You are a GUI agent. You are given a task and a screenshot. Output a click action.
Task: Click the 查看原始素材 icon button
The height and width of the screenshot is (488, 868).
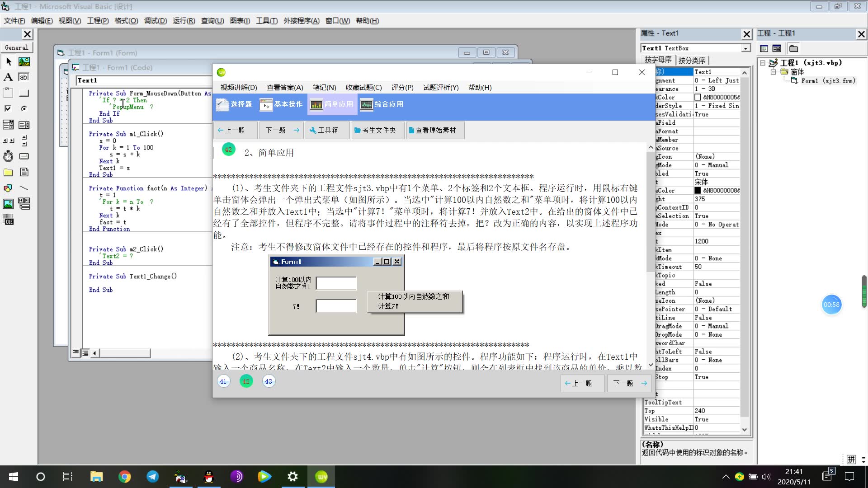(434, 130)
